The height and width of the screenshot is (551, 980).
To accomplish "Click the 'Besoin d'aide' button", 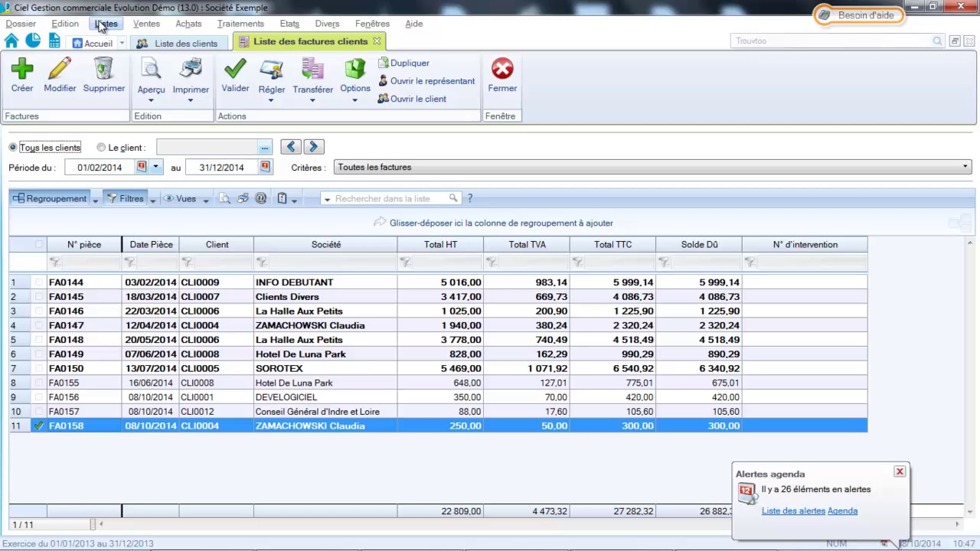I will pos(858,15).
